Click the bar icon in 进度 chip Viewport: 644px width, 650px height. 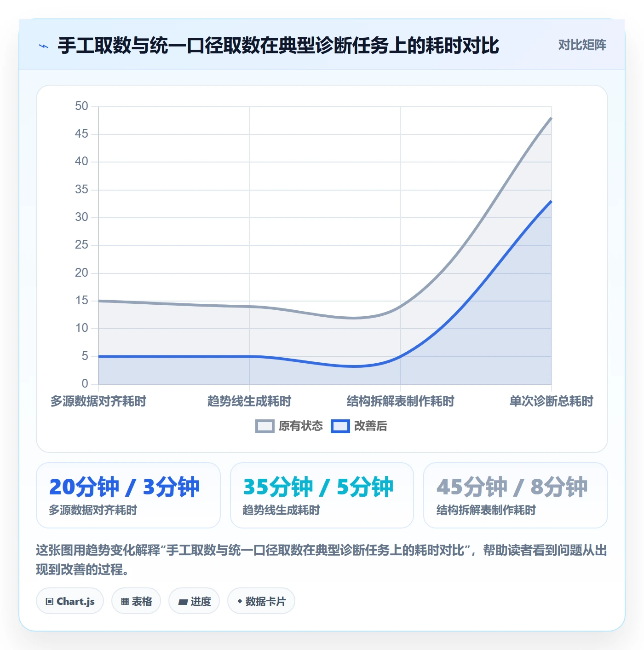tap(183, 602)
